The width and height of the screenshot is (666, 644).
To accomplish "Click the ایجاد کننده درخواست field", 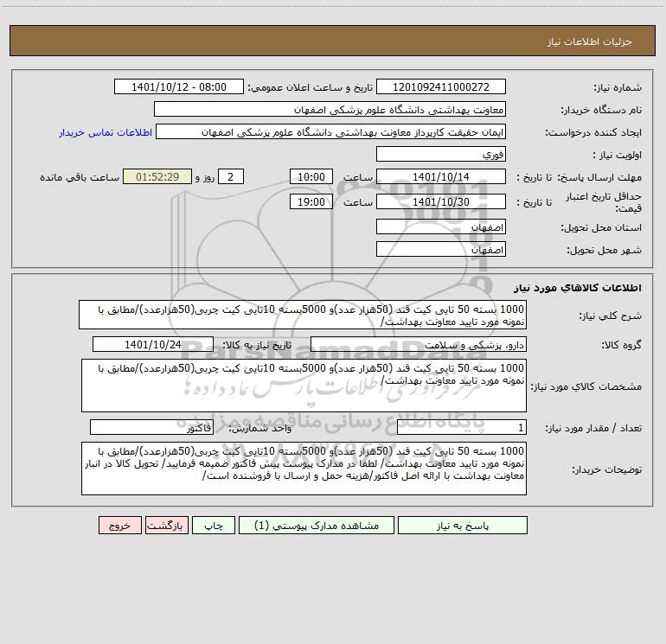I will (x=331, y=131).
